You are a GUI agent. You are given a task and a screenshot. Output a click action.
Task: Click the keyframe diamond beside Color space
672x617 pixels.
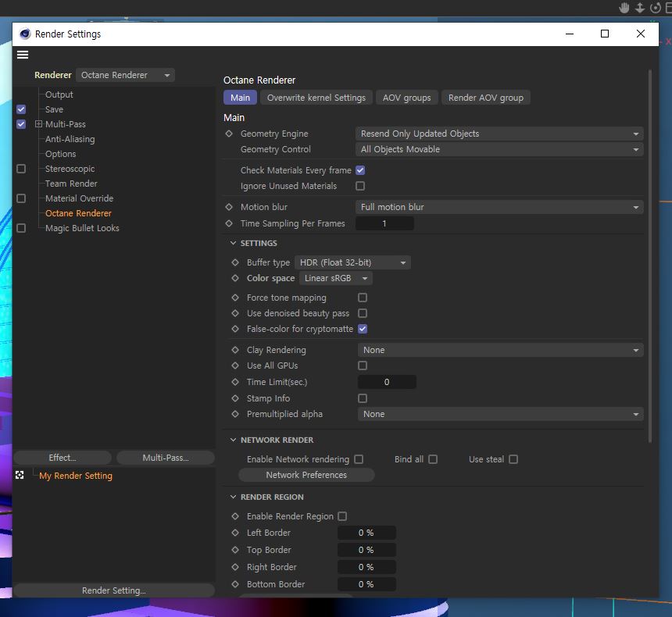click(235, 278)
